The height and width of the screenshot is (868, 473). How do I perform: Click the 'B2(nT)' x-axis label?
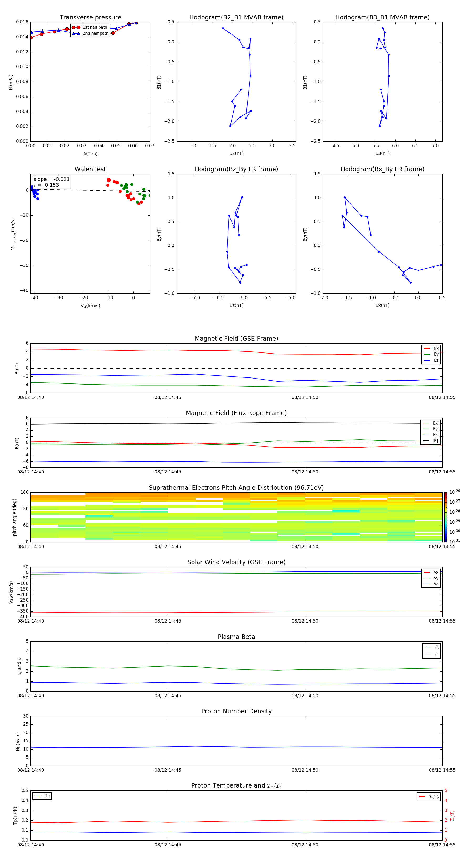tap(236, 153)
